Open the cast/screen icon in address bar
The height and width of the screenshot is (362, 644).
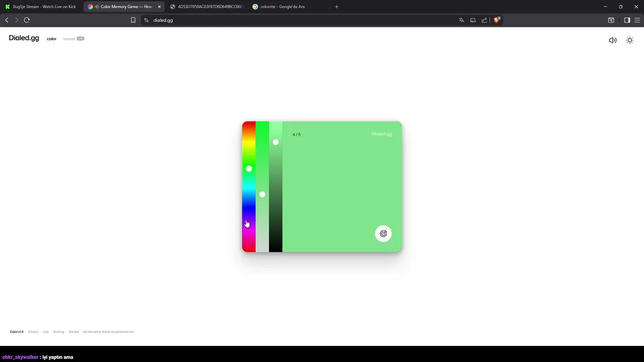pyautogui.click(x=473, y=20)
